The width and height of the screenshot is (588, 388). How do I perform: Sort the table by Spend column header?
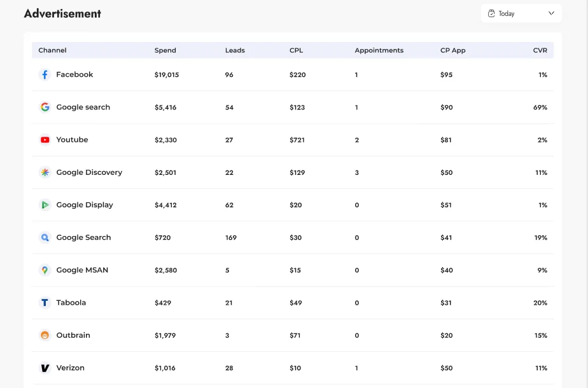coord(165,50)
